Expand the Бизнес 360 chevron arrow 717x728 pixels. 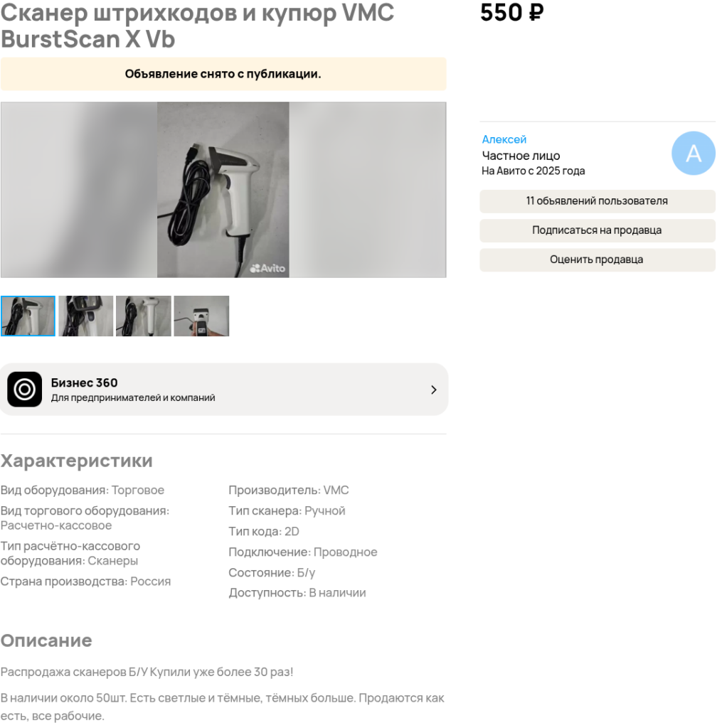433,390
